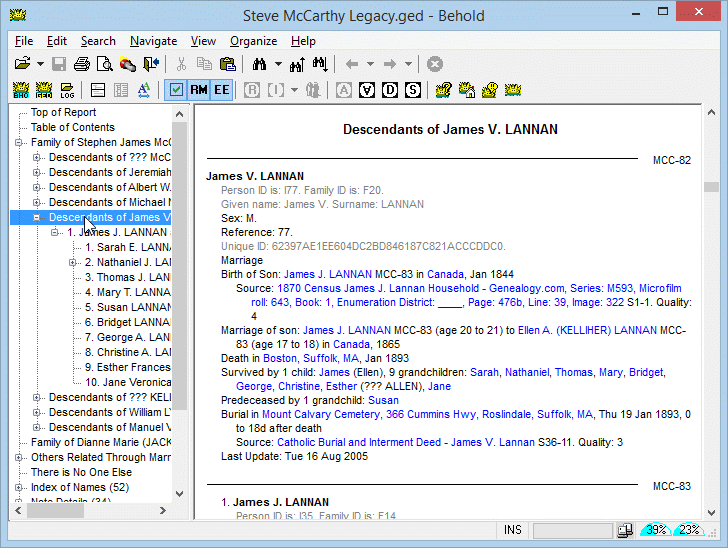Click the navigation tree horizontal scrollbar thumb
This screenshot has width=728, height=548.
point(55,510)
